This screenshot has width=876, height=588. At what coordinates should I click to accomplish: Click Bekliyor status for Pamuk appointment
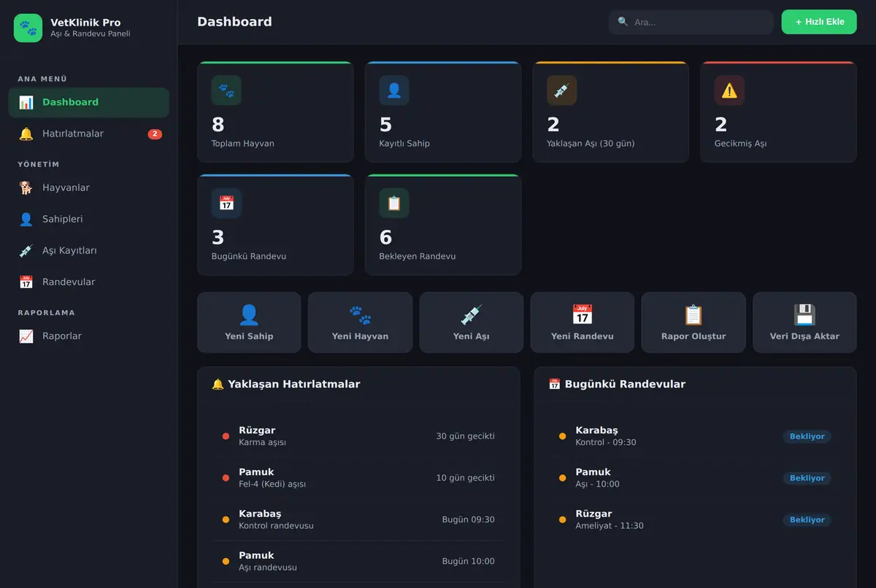pos(807,478)
